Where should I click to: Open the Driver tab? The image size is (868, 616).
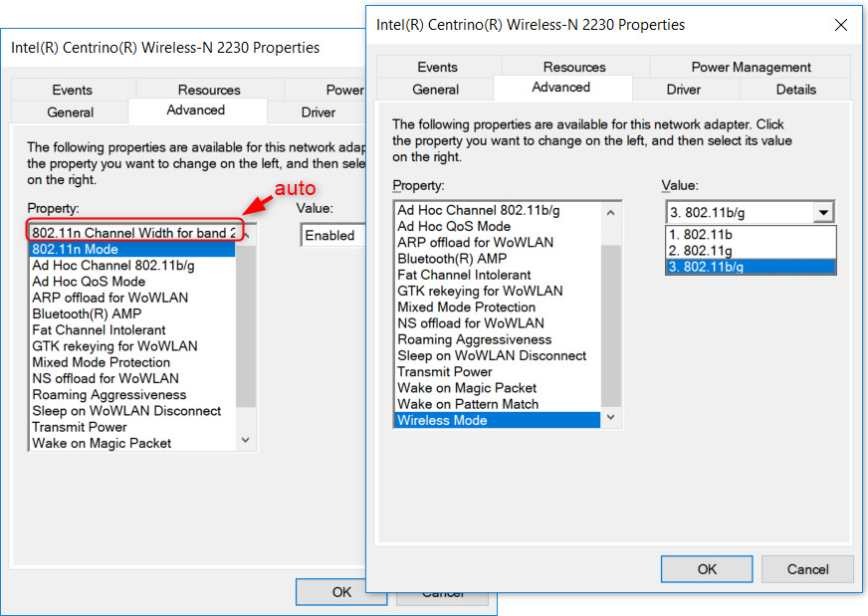tap(684, 89)
